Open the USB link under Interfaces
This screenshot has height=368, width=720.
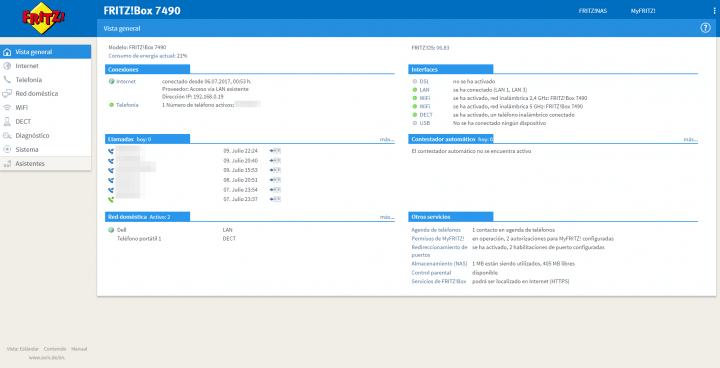tap(425, 123)
